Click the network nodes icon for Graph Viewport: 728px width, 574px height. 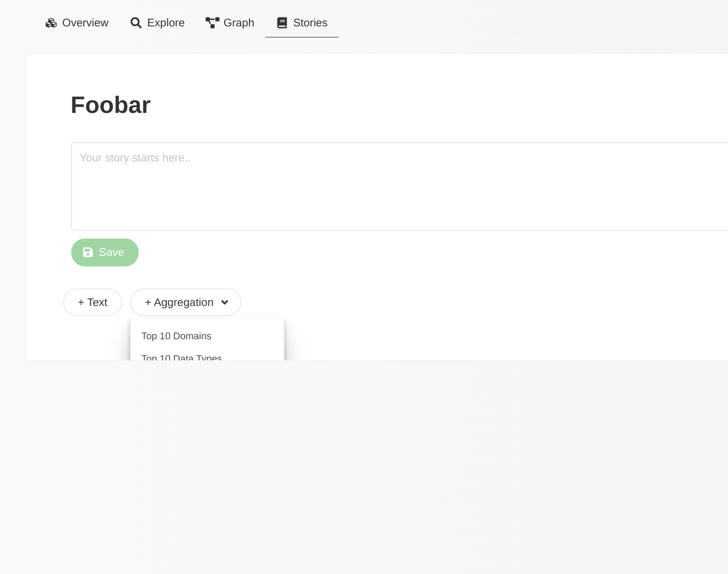pos(212,23)
